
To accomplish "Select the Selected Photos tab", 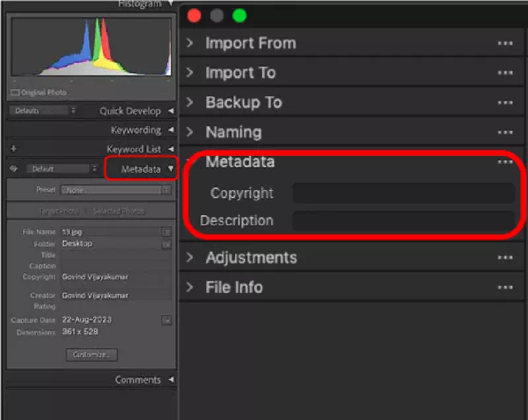I will pos(119,211).
